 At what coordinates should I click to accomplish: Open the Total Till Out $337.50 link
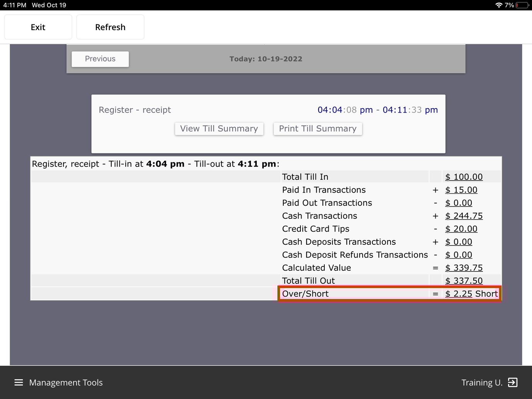coord(464,280)
